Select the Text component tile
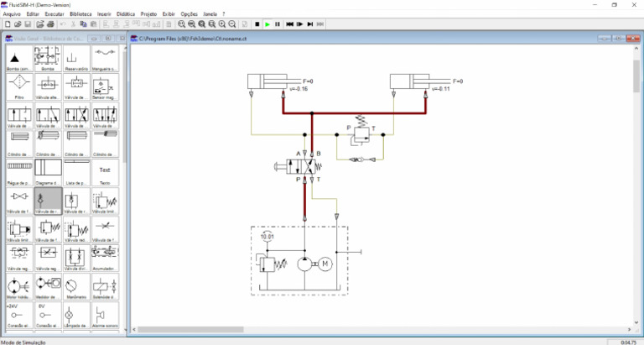The height and width of the screenshot is (345, 644). coord(105,171)
